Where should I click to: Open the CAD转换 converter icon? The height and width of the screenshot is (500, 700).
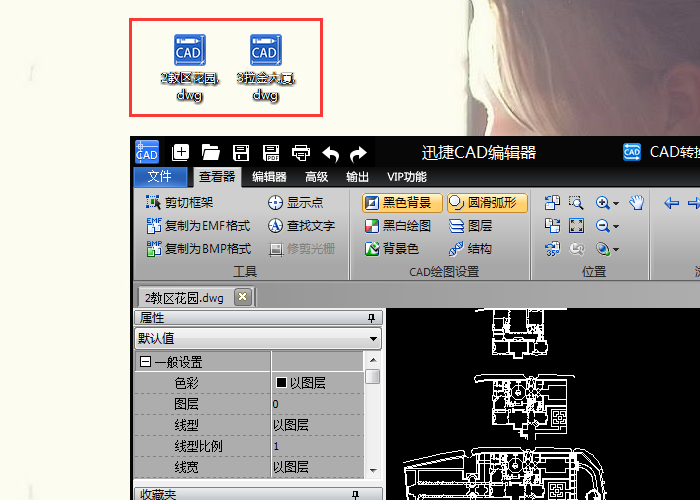point(632,152)
